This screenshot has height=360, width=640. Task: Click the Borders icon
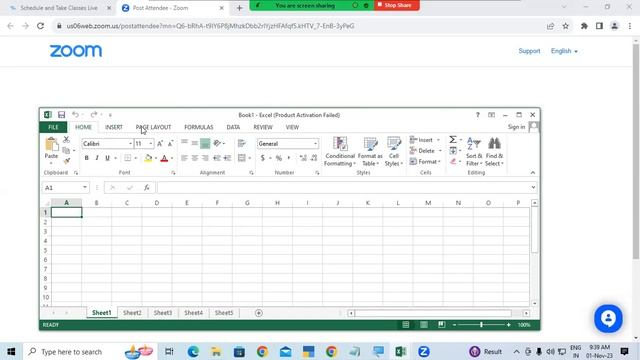pos(128,158)
